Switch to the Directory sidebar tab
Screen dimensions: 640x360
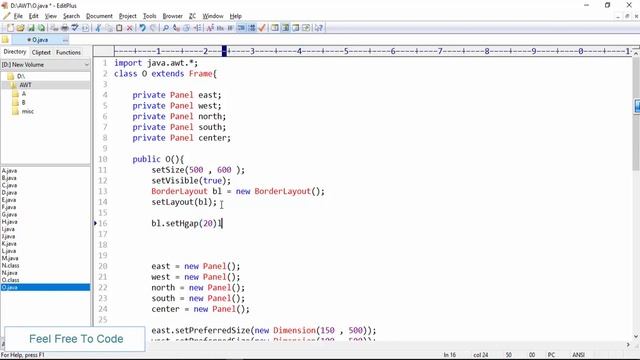tap(15, 52)
